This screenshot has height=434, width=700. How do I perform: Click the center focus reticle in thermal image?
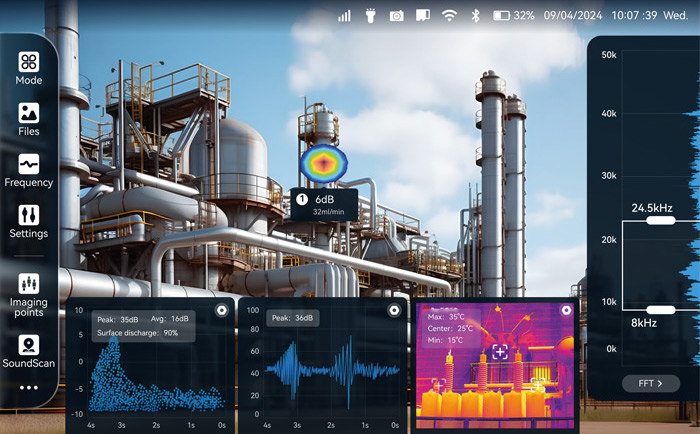click(499, 351)
